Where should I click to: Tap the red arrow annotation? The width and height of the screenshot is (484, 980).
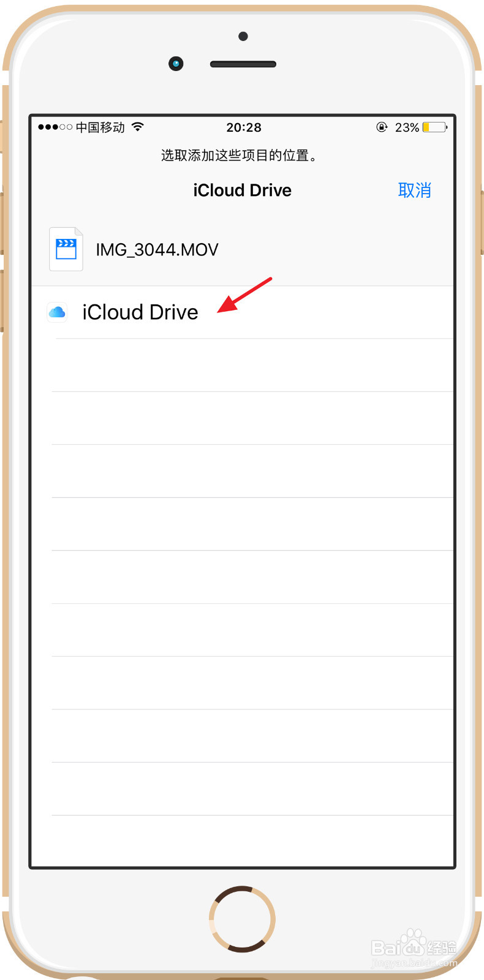(x=244, y=295)
